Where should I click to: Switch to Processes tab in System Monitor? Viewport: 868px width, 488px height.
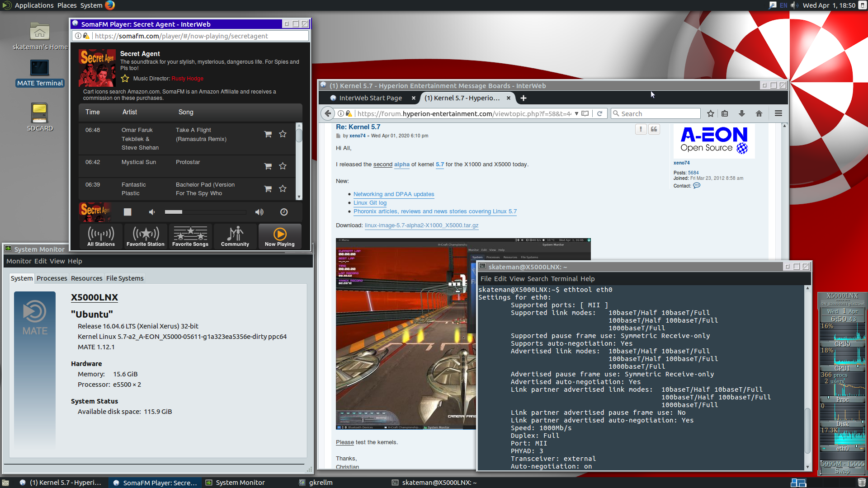point(52,278)
